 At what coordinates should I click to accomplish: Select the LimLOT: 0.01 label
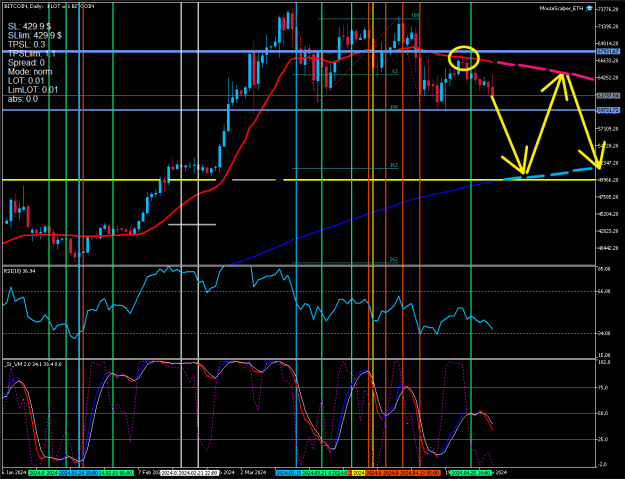tap(33, 90)
